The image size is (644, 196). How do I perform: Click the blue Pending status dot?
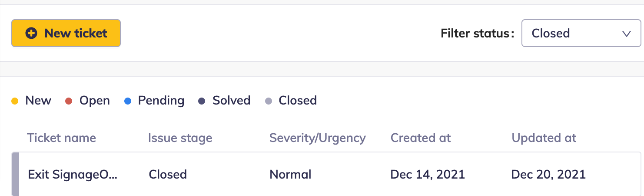[x=127, y=101]
